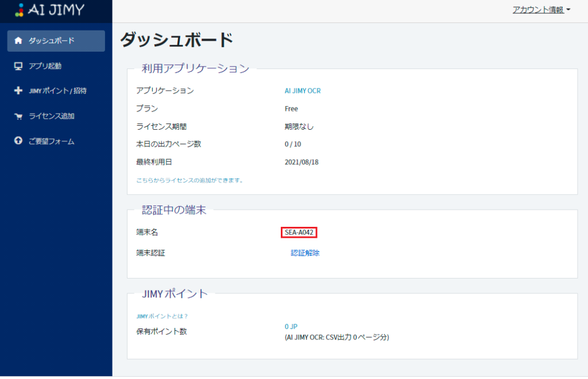588x379 pixels.
Task: Click the 端末名 label
Action: pyautogui.click(x=147, y=233)
